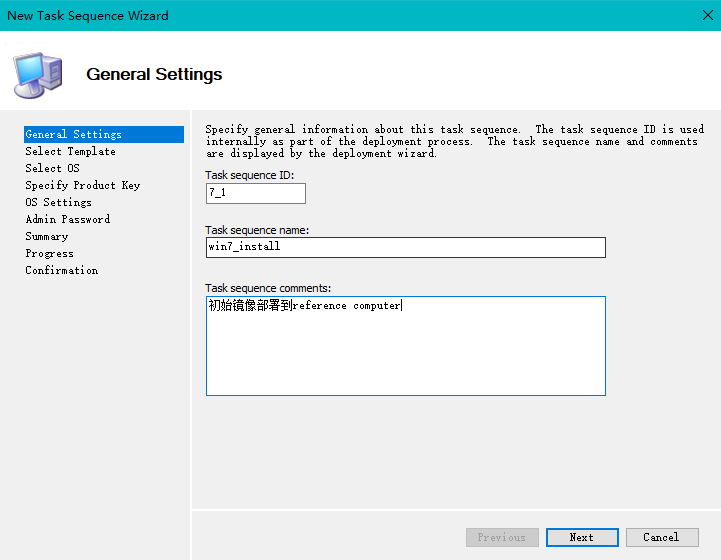Click the 'Specify general information' description text
The width and height of the screenshot is (721, 560).
tap(454, 141)
